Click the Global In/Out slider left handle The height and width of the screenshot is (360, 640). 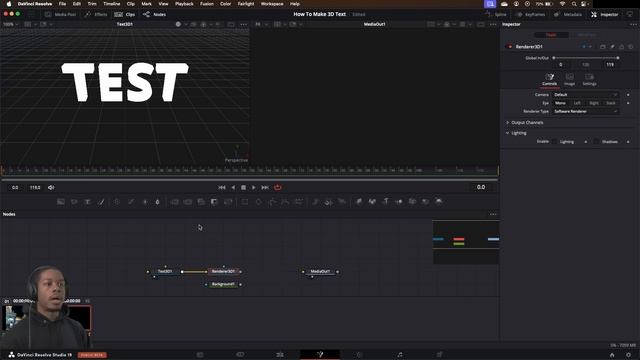[x=554, y=58]
